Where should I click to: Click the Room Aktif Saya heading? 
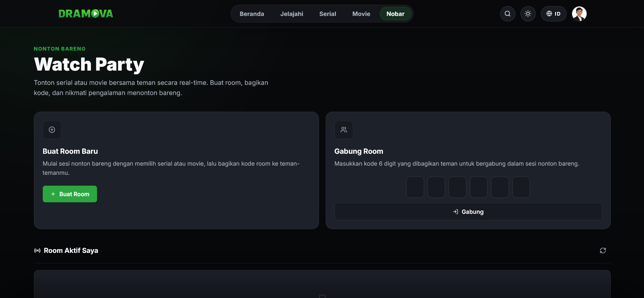(71, 250)
